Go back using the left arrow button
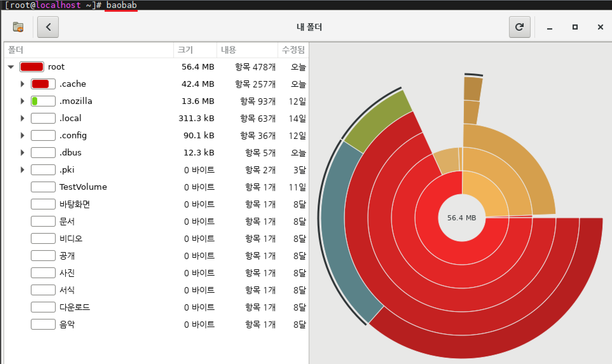This screenshot has height=364, width=612. pos(48,27)
